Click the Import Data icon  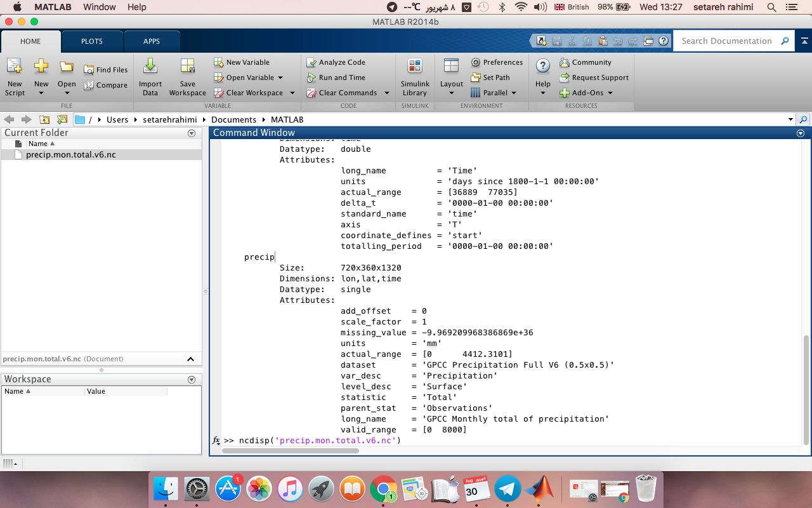coord(150,66)
